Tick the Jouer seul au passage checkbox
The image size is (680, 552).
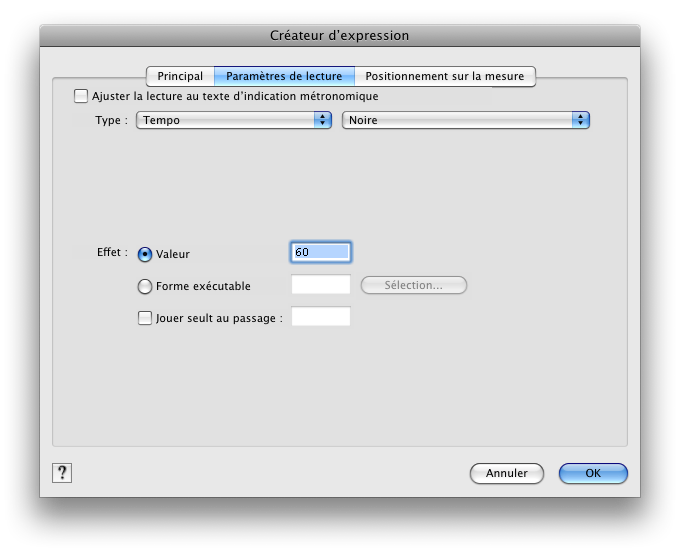click(145, 318)
